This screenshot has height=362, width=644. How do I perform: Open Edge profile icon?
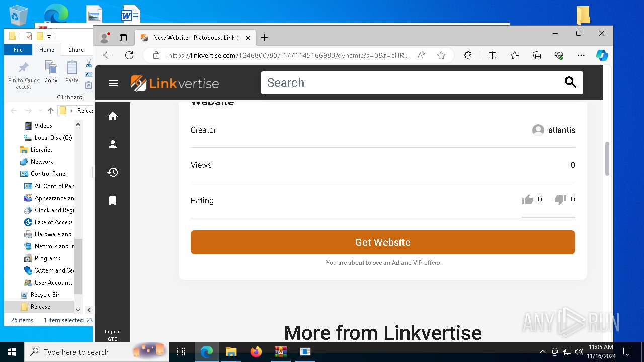[105, 37]
